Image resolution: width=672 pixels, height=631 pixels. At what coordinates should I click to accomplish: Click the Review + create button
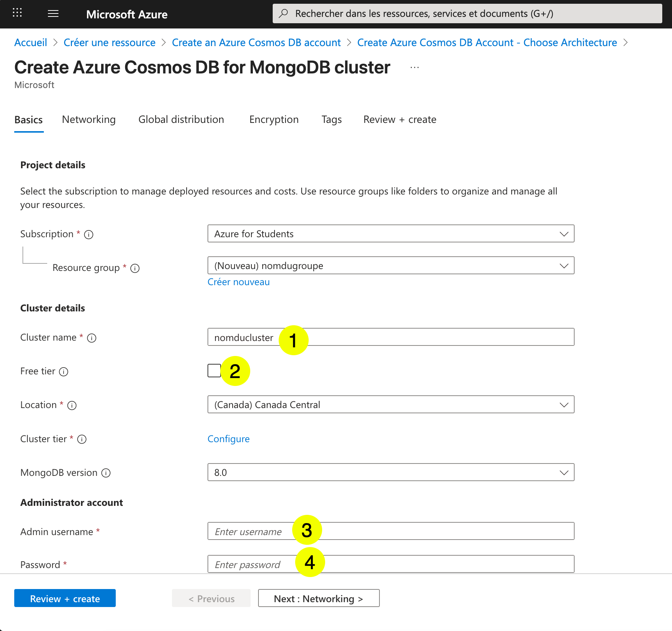(65, 598)
